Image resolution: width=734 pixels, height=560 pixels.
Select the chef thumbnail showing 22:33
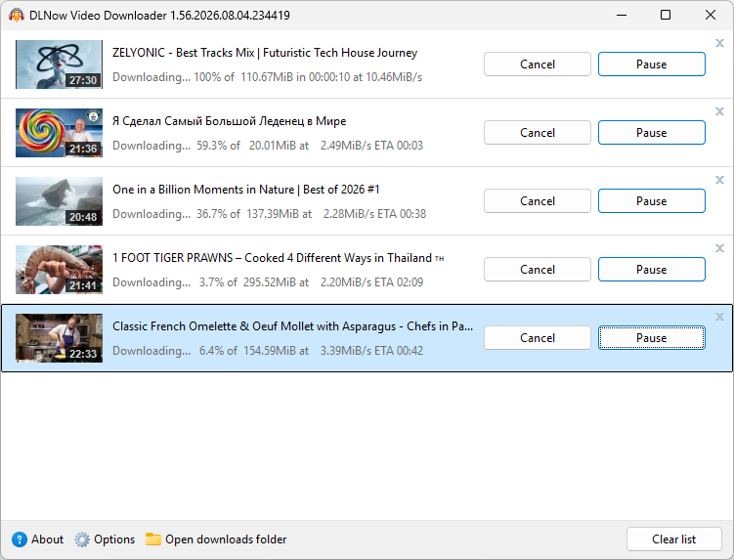click(59, 337)
